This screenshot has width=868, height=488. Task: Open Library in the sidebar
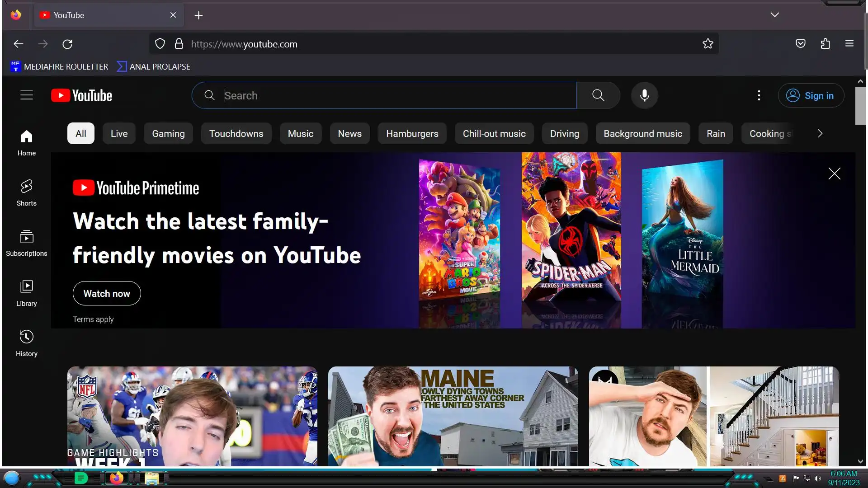(27, 293)
